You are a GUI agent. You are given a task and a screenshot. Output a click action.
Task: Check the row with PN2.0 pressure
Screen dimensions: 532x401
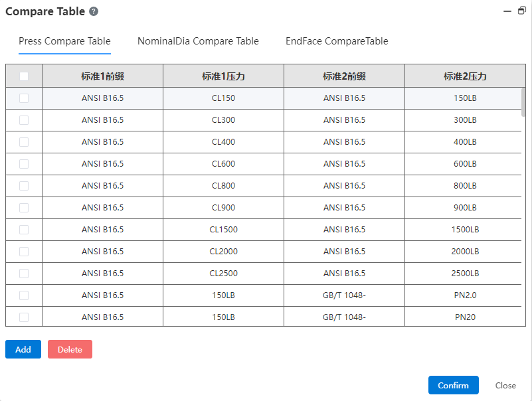point(24,295)
